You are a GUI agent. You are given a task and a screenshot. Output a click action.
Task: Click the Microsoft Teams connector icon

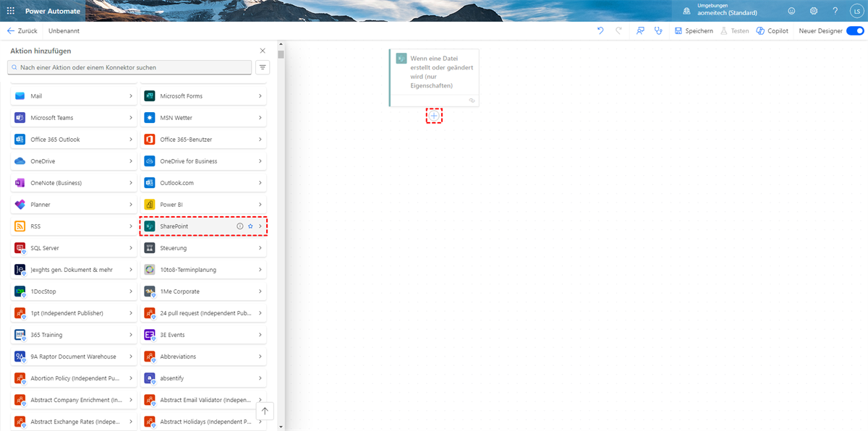tap(20, 118)
